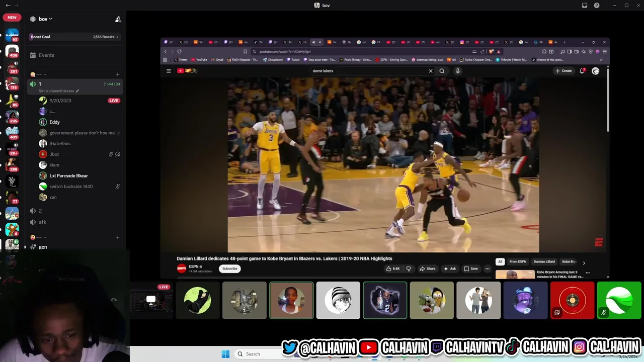The image size is (644, 362).
Task: Open the Discord help icon in title bar
Action: pos(597,6)
